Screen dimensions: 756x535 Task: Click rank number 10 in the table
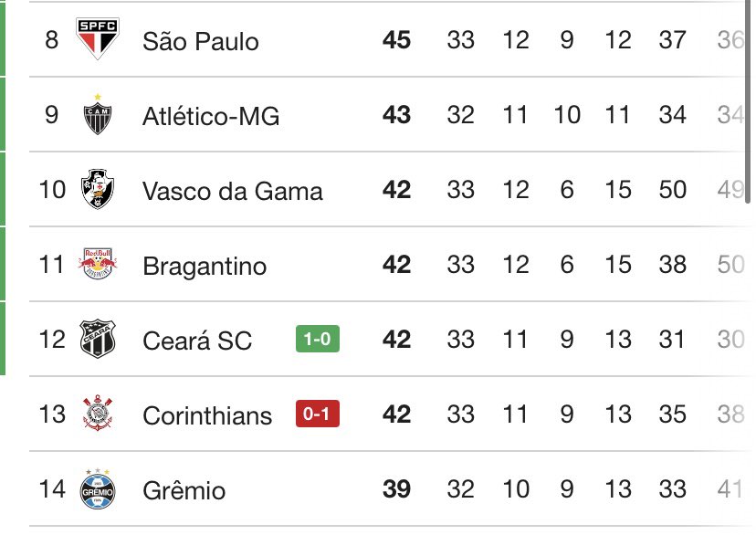tap(52, 190)
